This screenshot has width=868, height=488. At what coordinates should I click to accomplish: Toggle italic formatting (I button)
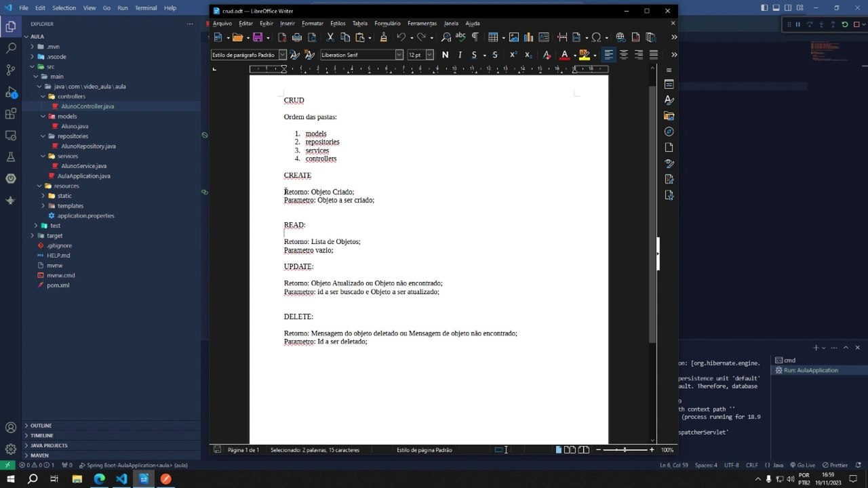[x=460, y=55]
